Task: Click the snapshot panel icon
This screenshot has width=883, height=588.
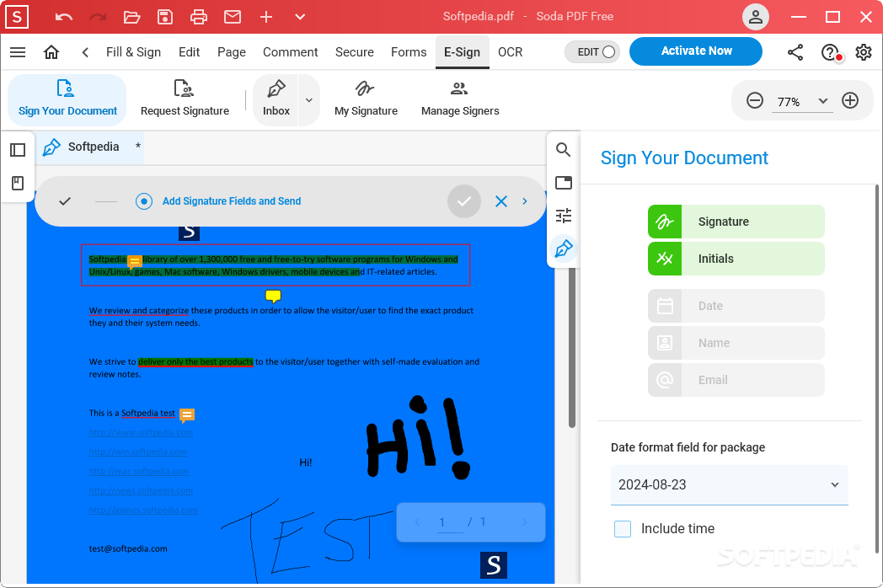Action: click(563, 183)
